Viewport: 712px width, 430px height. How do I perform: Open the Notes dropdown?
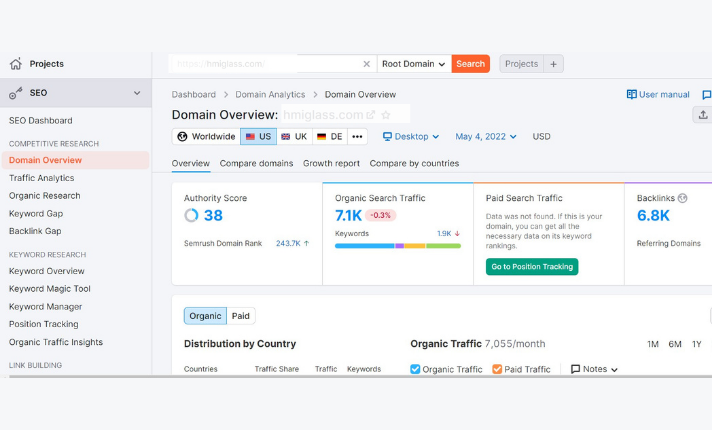click(x=594, y=369)
